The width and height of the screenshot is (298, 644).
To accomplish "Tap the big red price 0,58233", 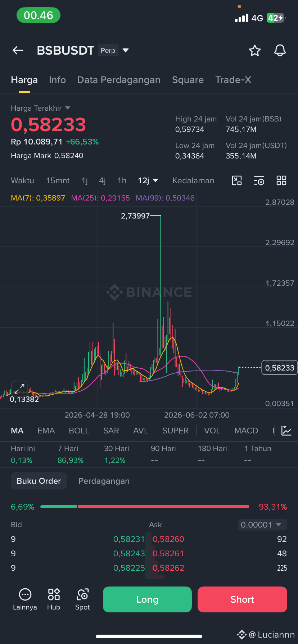I will click(48, 125).
